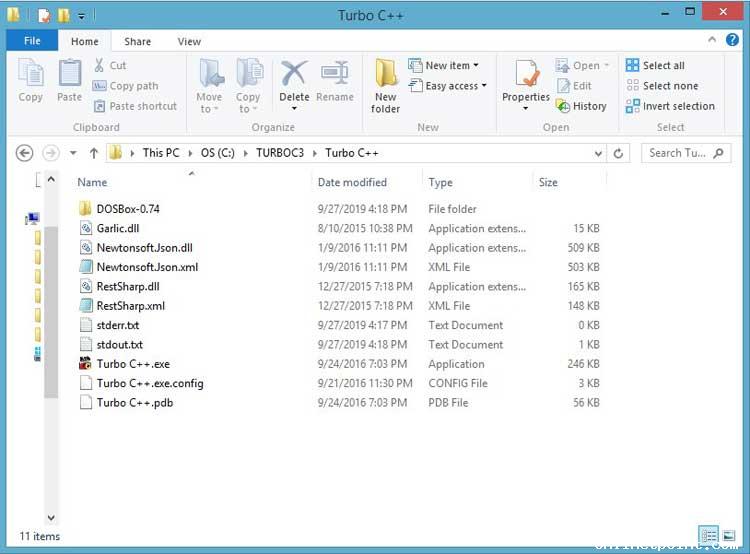The width and height of the screenshot is (750, 554).
Task: Open Properties using the checkmark icon
Action: coord(526,75)
